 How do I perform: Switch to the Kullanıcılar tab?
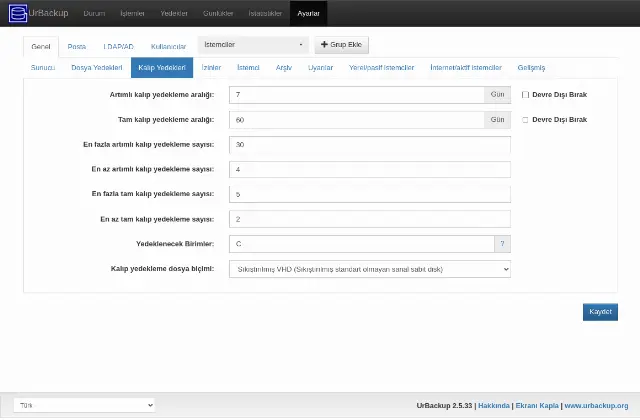point(168,47)
